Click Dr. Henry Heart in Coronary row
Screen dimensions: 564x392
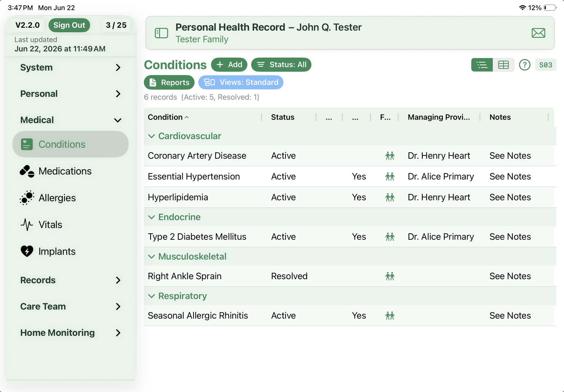click(439, 156)
